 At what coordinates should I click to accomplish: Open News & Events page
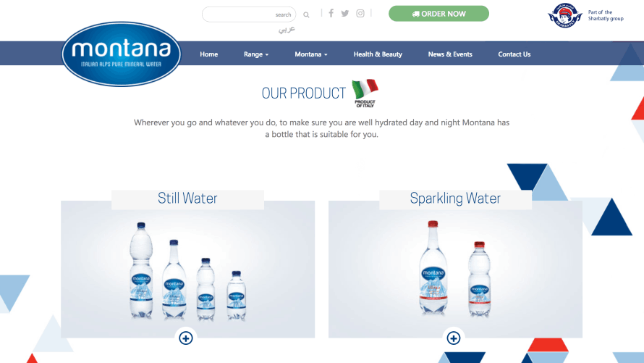point(450,54)
